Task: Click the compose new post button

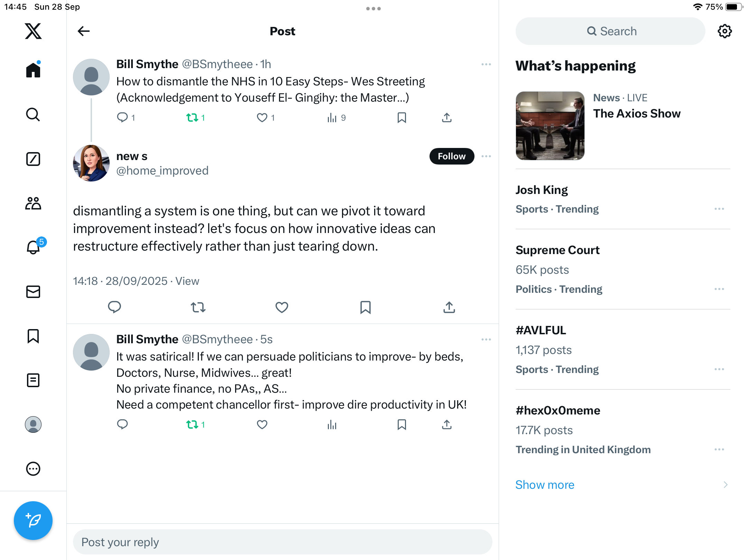Action: click(33, 520)
